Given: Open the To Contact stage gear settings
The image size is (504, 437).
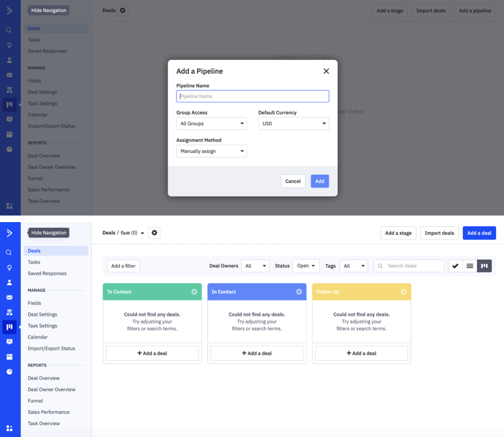Looking at the screenshot, I should (x=194, y=292).
